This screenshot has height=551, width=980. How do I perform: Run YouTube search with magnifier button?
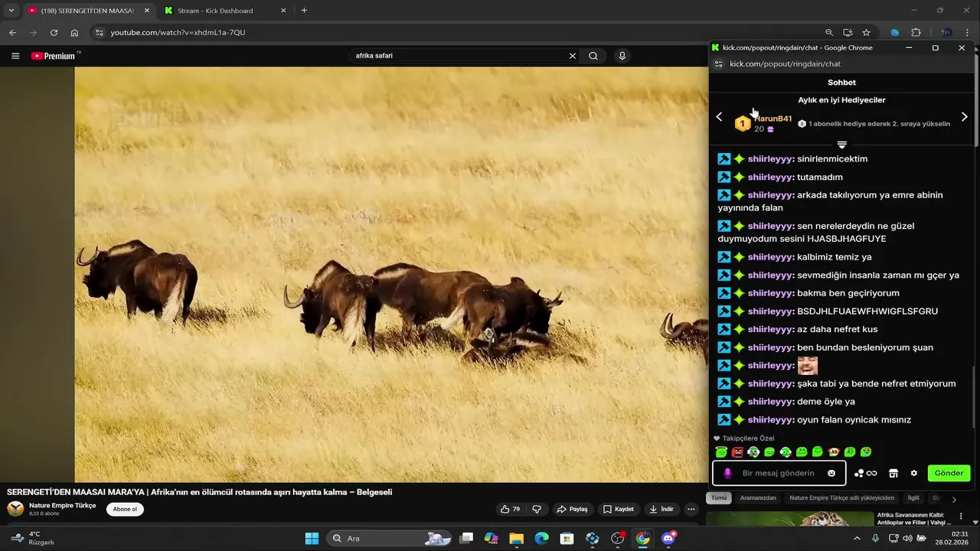[593, 56]
